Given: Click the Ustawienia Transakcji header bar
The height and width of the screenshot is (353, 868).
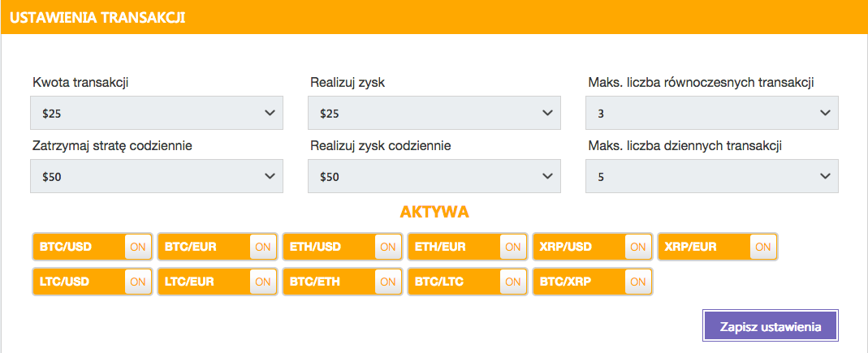Looking at the screenshot, I should pyautogui.click(x=434, y=17).
